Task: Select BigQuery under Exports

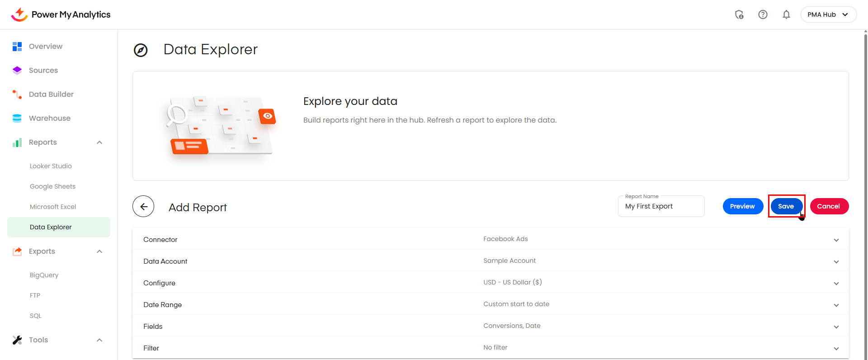Action: tap(44, 275)
